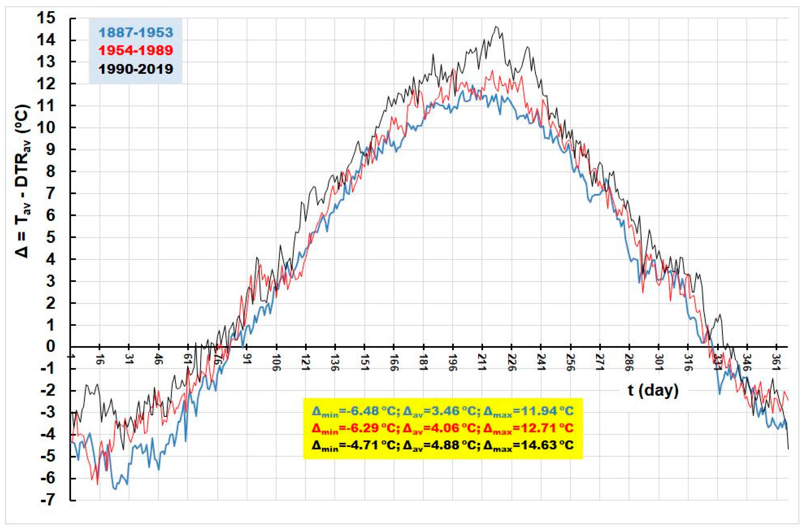Click the x-axis tick label 151

pyautogui.click(x=365, y=363)
